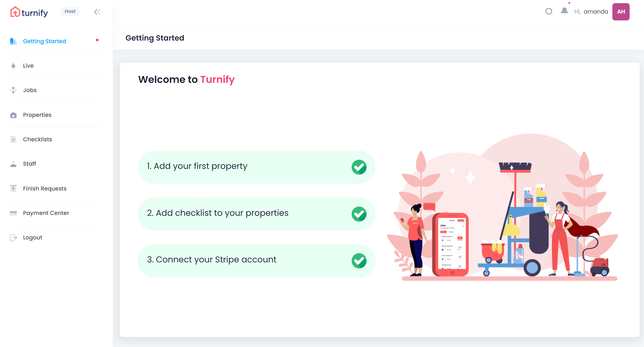Click the greeting text Hi amanda

[x=591, y=12]
